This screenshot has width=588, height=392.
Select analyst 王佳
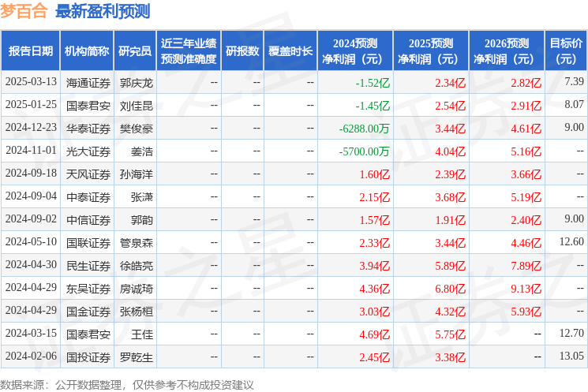point(142,334)
